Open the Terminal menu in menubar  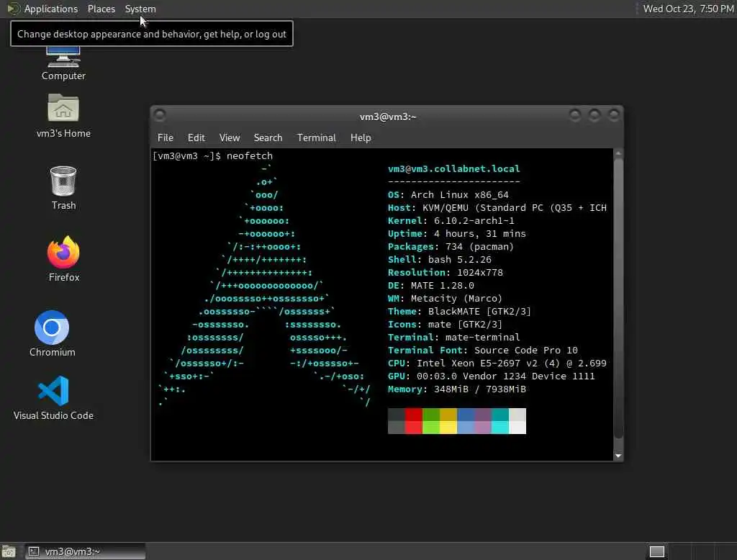click(x=317, y=137)
